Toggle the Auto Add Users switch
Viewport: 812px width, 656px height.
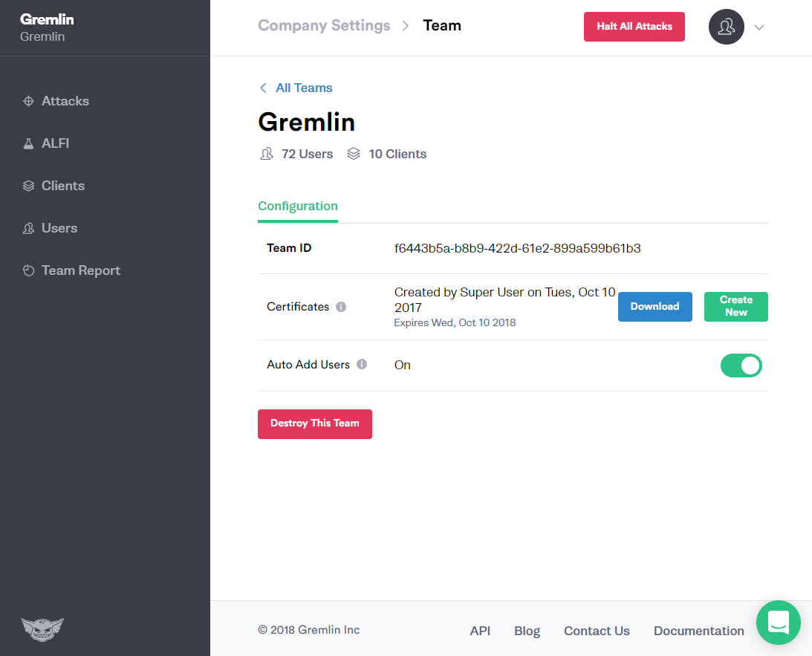coord(741,366)
